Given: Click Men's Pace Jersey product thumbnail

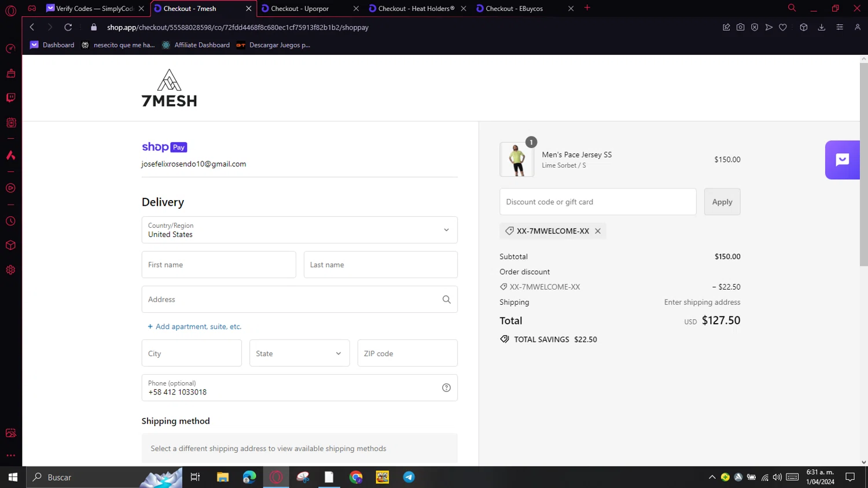Looking at the screenshot, I should click(517, 160).
